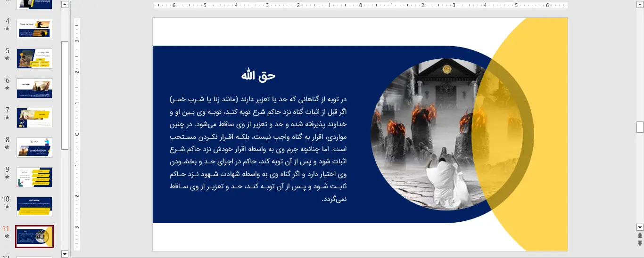
Task: Click the animation star under slide 10
Action: [7, 207]
